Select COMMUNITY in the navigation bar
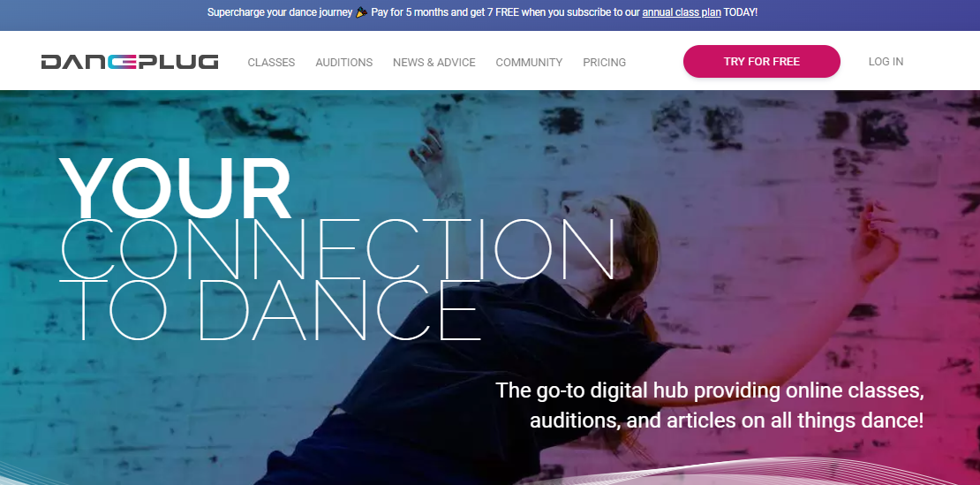This screenshot has width=980, height=485. 529,63
